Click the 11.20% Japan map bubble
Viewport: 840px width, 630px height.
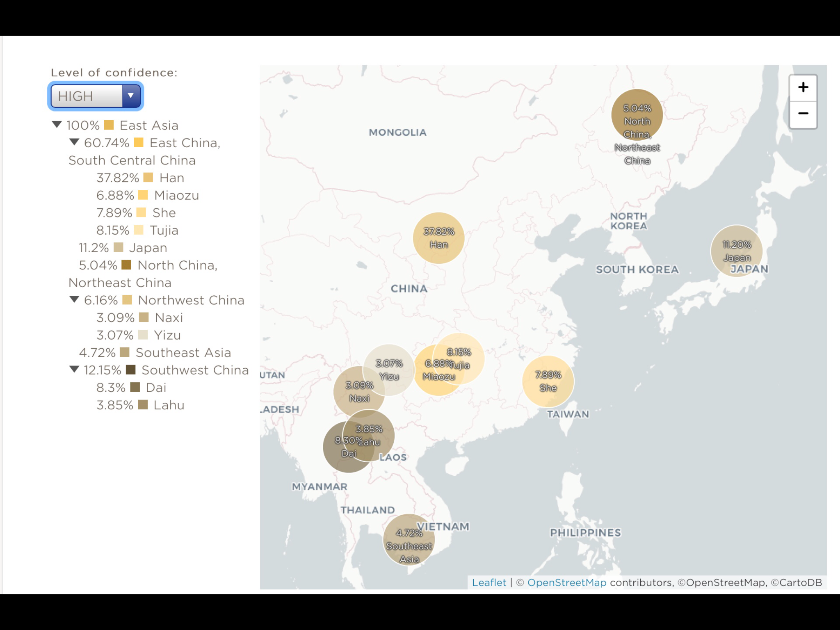click(736, 250)
